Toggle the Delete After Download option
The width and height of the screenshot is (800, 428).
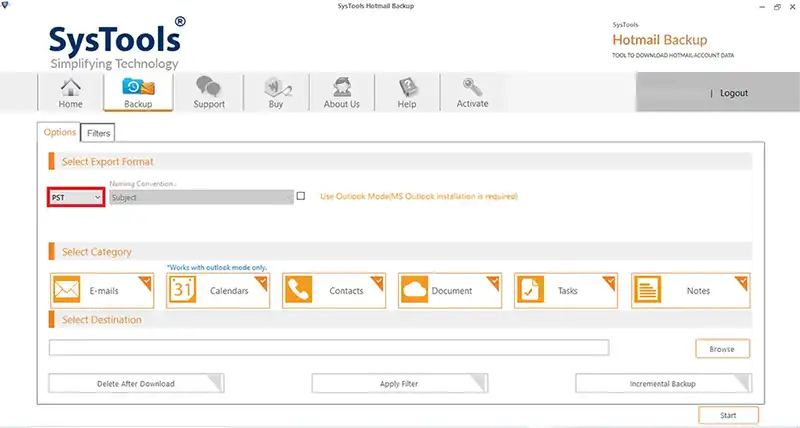pyautogui.click(x=136, y=384)
